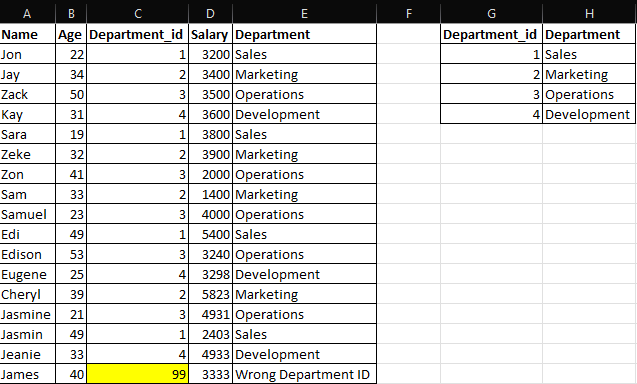Viewport: 637px width, 384px height.
Task: Click Zack's salary cell 3500
Action: (x=210, y=94)
